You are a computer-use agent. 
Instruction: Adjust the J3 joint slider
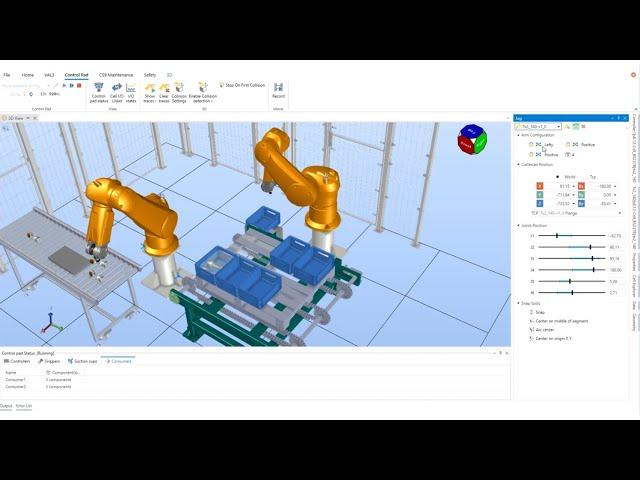click(x=571, y=258)
